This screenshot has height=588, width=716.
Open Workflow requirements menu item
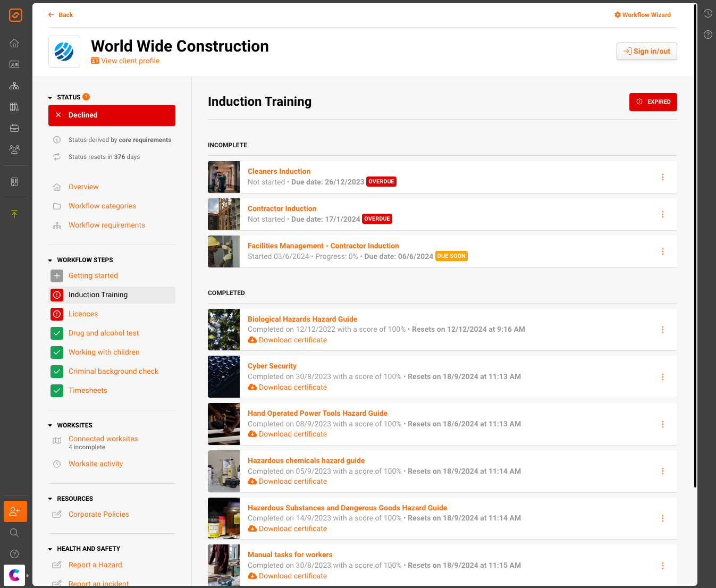click(x=107, y=225)
